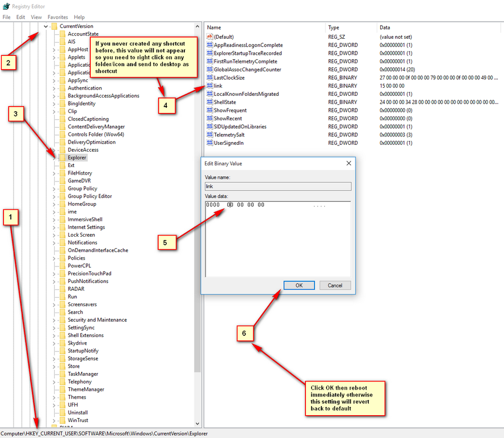Click OK in Edit Binary Value dialog

[299, 286]
